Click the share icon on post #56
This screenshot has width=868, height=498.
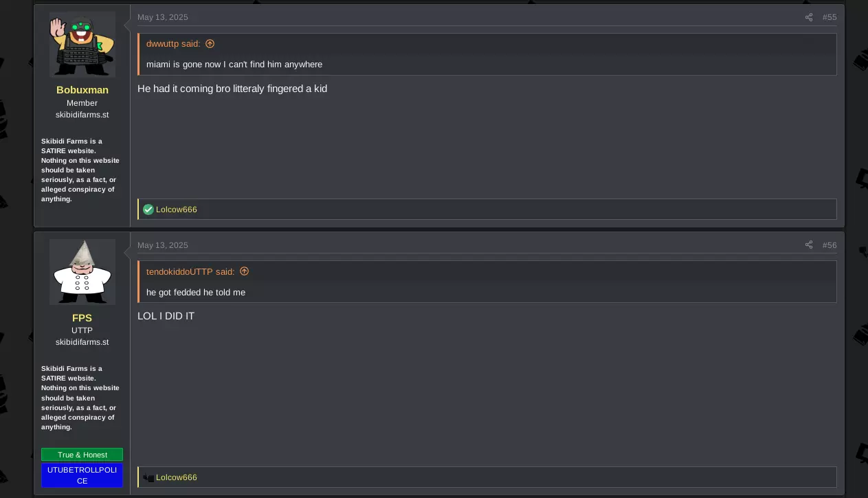click(x=808, y=245)
